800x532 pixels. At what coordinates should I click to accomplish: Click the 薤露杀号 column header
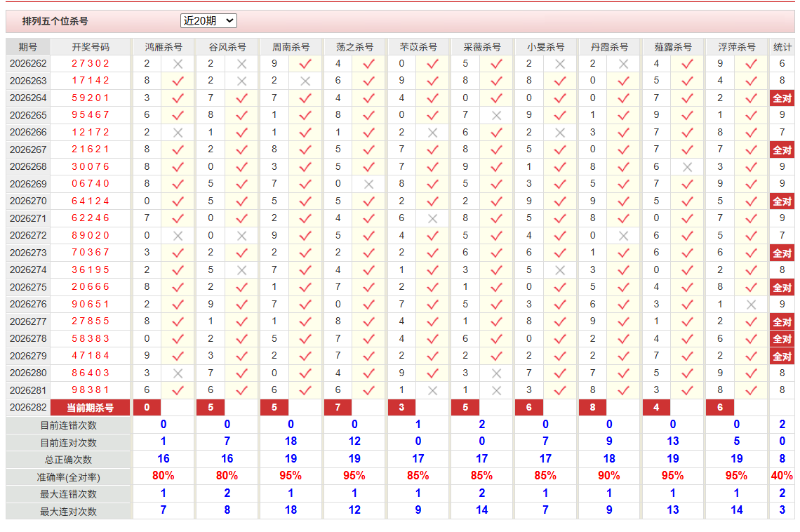[x=673, y=47]
